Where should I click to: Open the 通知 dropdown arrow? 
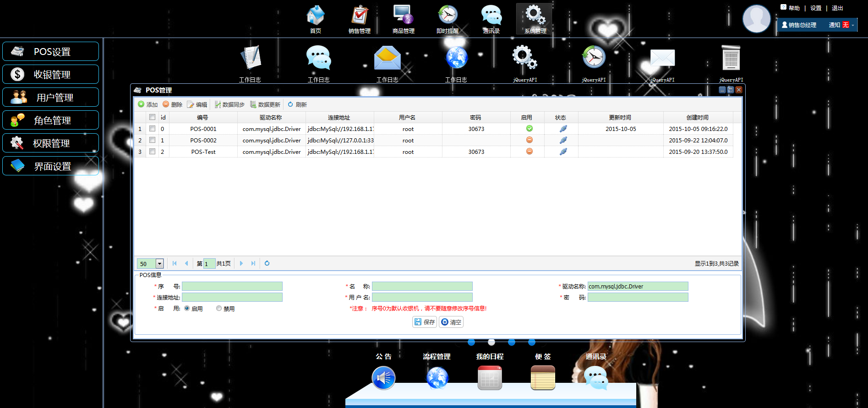(853, 25)
